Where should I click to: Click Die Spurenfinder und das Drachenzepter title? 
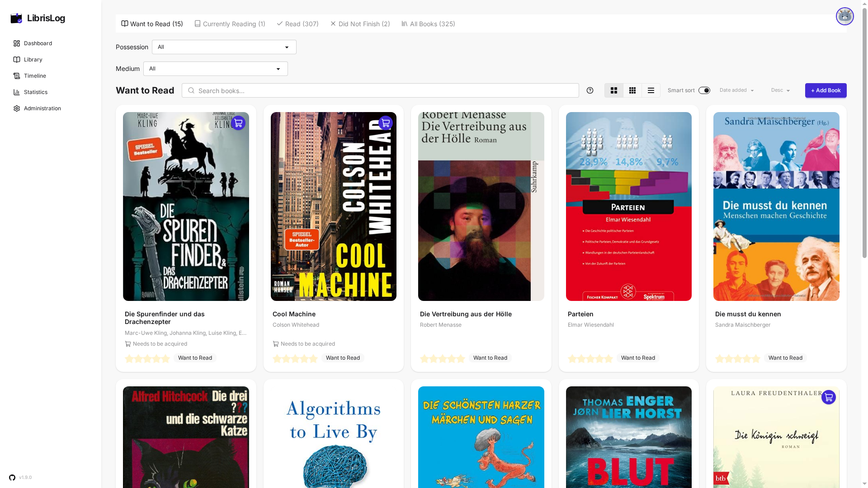[165, 318]
